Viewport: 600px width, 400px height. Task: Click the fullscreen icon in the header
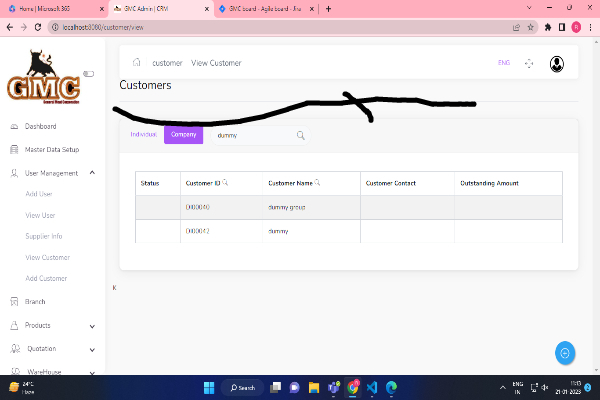[529, 63]
